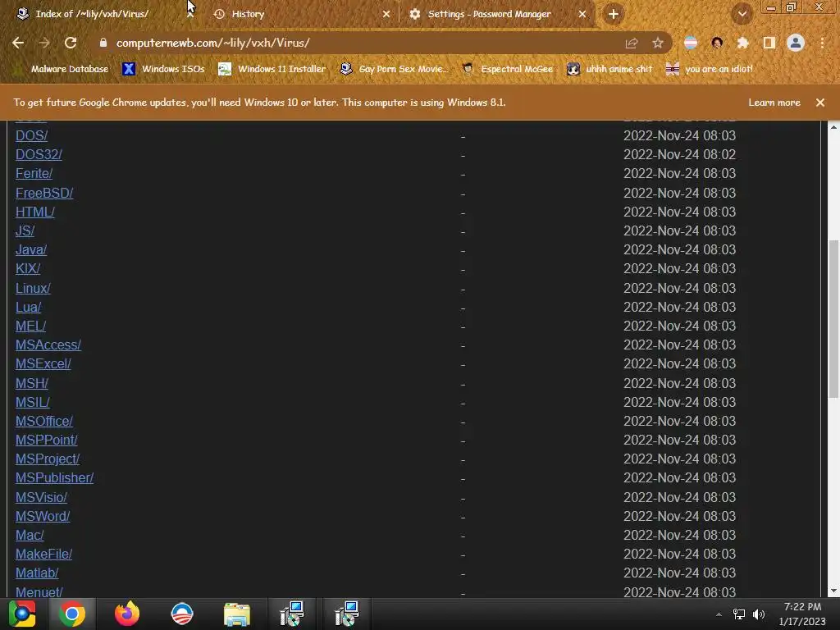Viewport: 840px width, 630px height.
Task: Open the DOS/ directory
Action: [x=32, y=135]
